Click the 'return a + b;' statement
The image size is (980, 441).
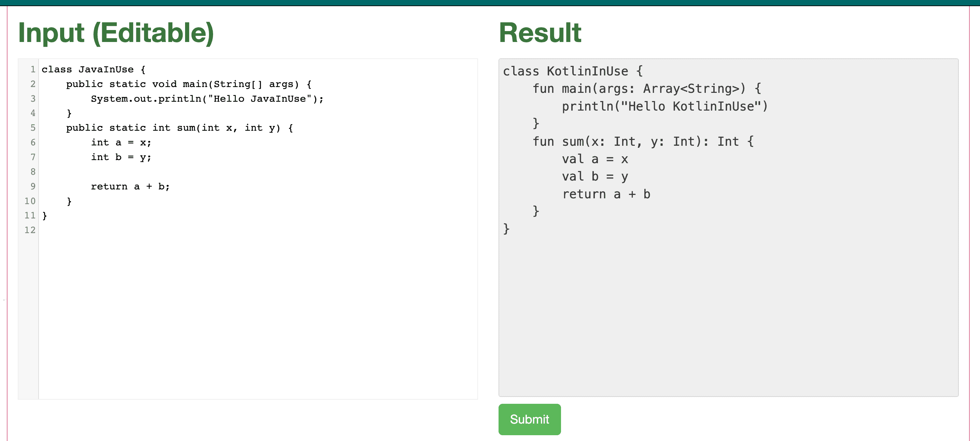[x=130, y=186]
